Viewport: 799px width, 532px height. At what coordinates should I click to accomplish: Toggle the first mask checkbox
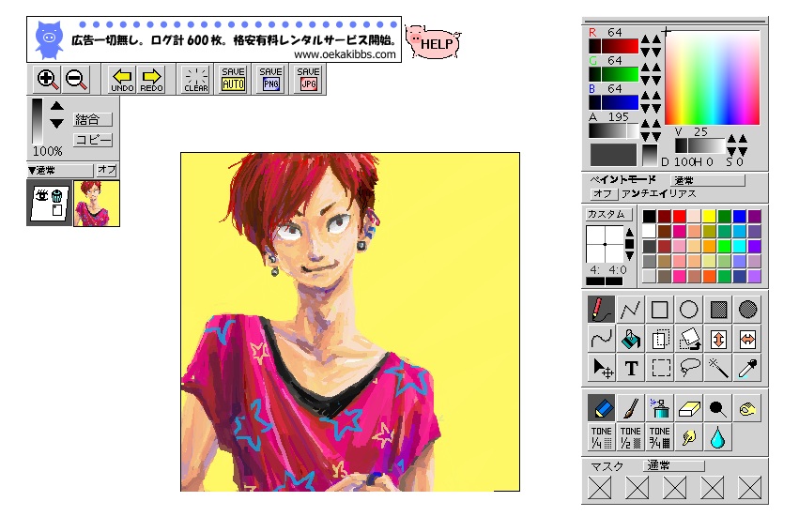coord(599,487)
